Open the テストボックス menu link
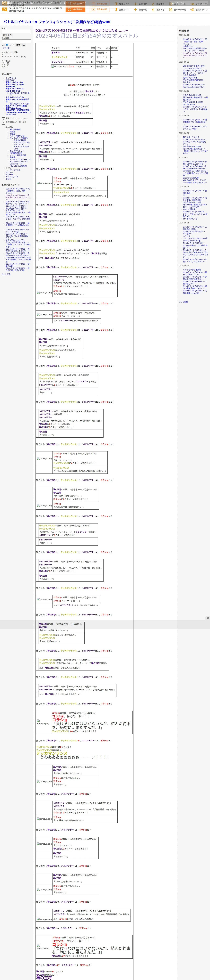 pos(12,177)
